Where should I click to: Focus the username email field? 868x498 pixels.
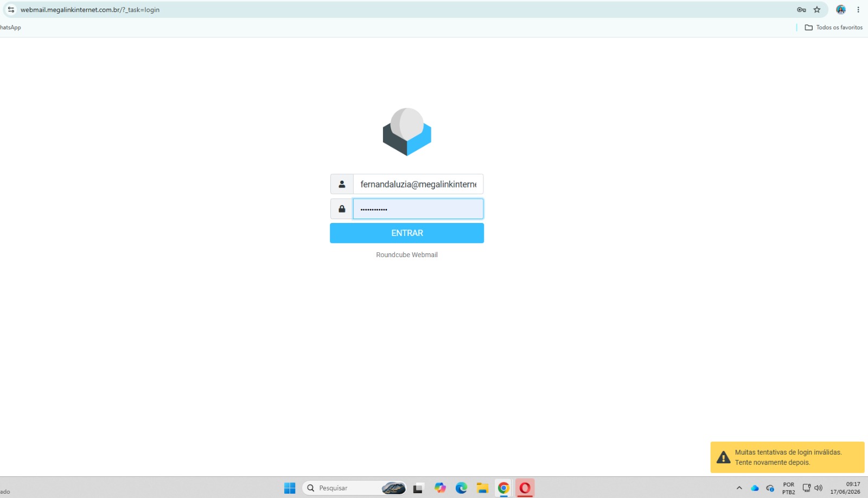pyautogui.click(x=418, y=184)
